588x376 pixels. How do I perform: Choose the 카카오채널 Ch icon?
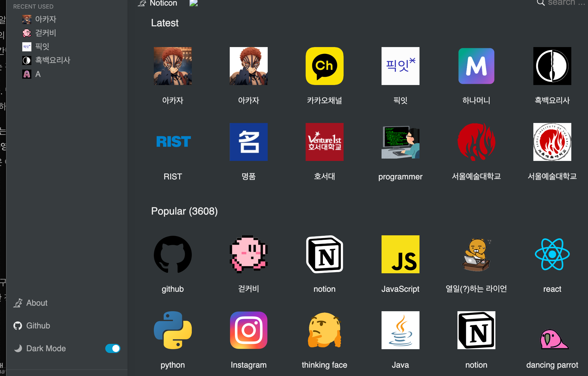click(324, 66)
